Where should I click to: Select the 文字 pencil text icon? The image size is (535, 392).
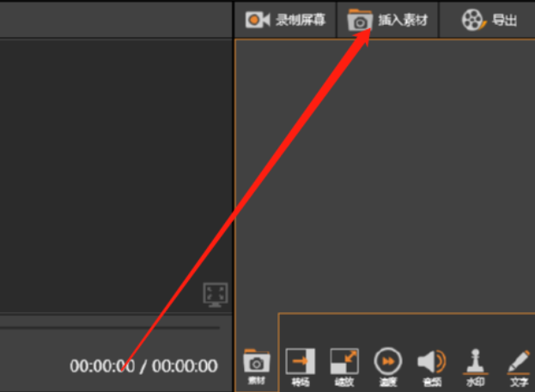click(519, 367)
